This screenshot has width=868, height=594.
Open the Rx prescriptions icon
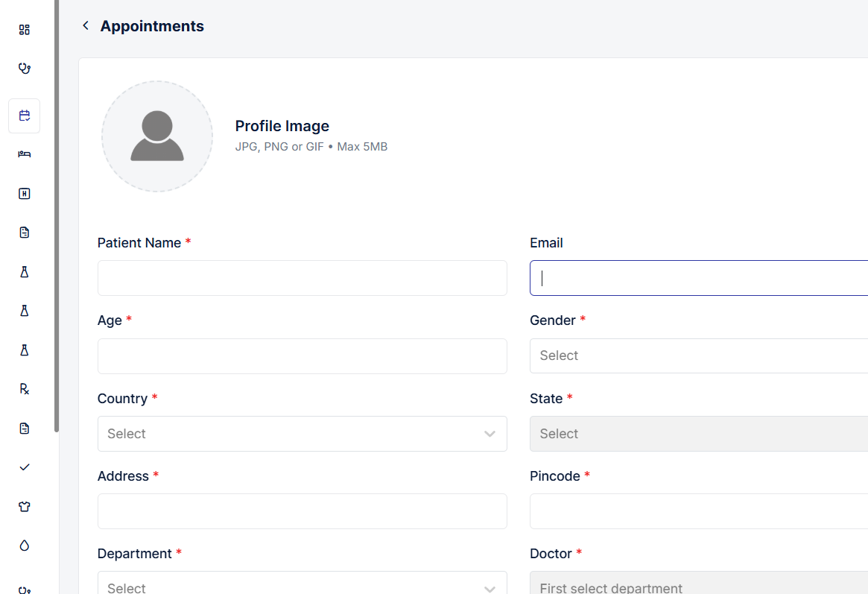24,389
